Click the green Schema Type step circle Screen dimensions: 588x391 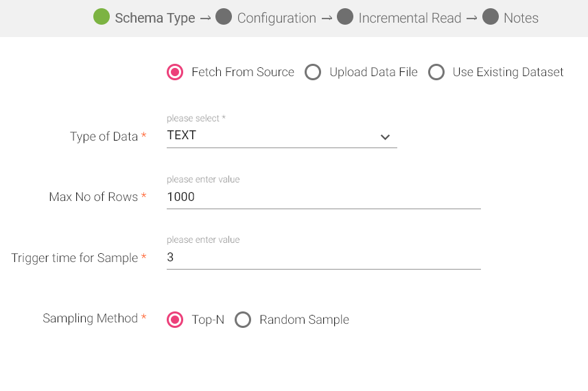(x=102, y=17)
